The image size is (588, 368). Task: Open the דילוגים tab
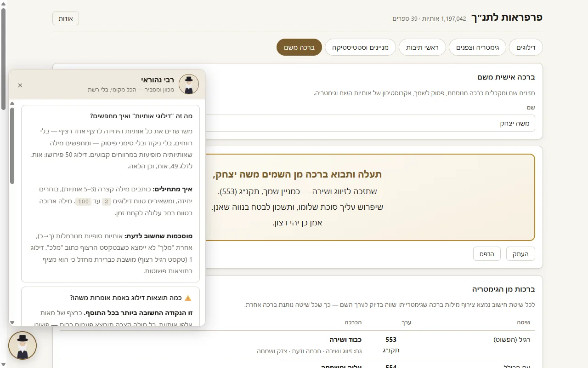(x=526, y=47)
